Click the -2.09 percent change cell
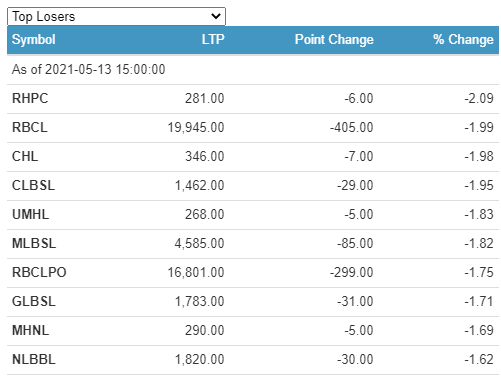 (x=479, y=98)
